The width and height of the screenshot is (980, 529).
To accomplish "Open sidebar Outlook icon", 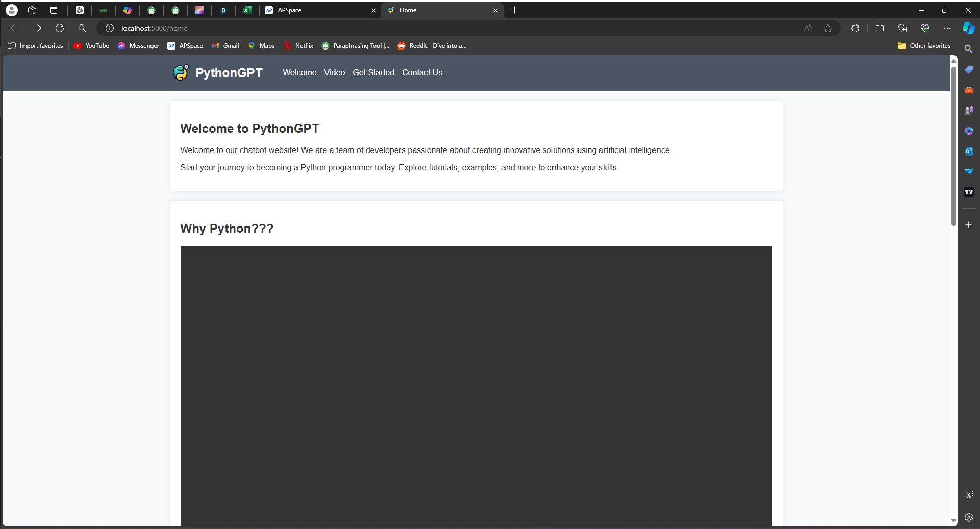I will tap(969, 151).
